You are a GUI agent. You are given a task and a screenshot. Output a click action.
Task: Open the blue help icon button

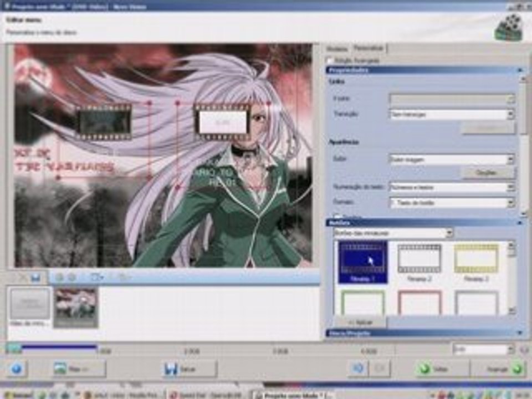tap(17, 369)
